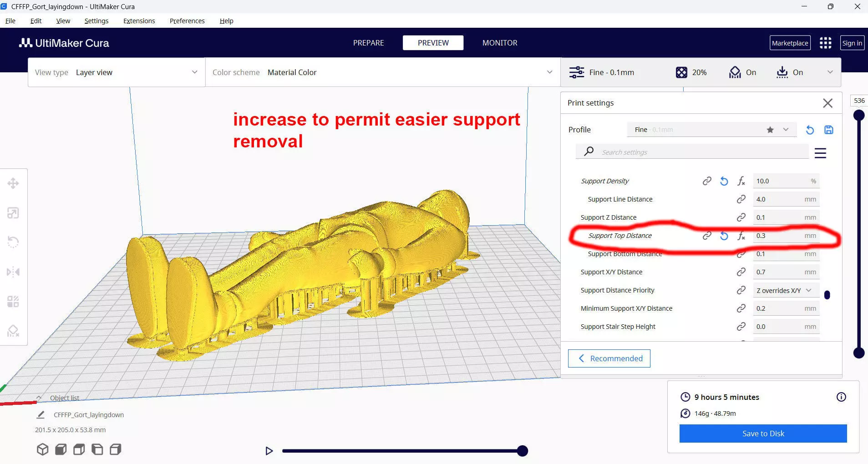868x464 pixels.
Task: Rename the job with the pencil icon
Action: tap(41, 415)
